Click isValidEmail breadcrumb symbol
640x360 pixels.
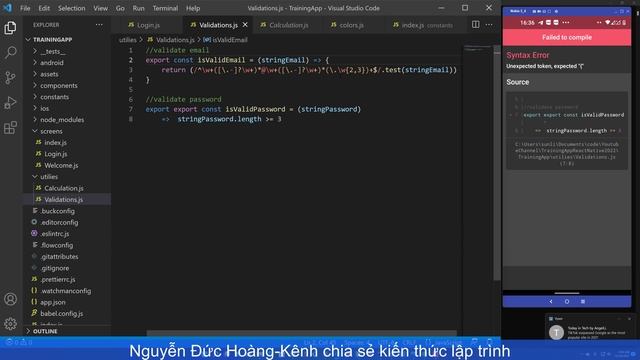click(x=225, y=40)
